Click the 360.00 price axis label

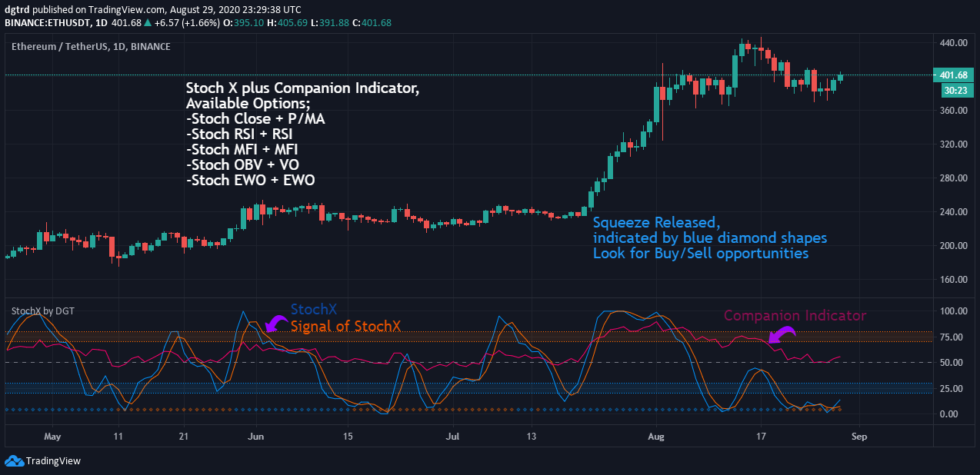click(x=953, y=111)
